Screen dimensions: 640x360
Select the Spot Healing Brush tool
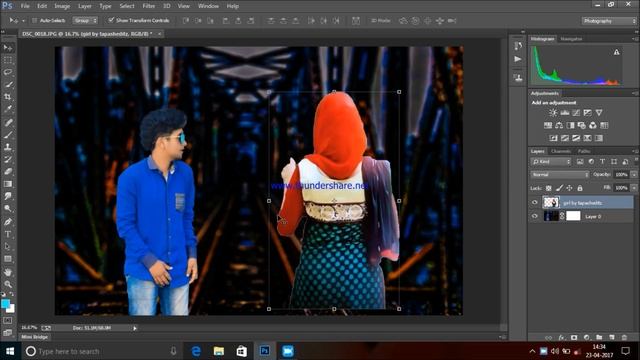pyautogui.click(x=8, y=122)
